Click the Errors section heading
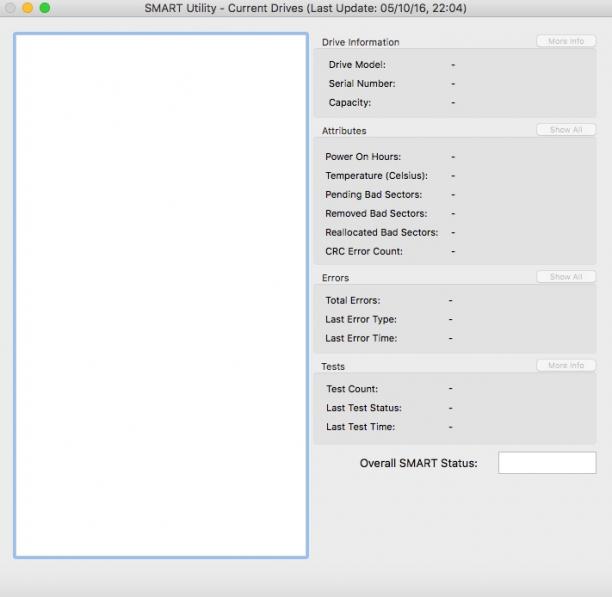This screenshot has height=597, width=612. coord(335,278)
